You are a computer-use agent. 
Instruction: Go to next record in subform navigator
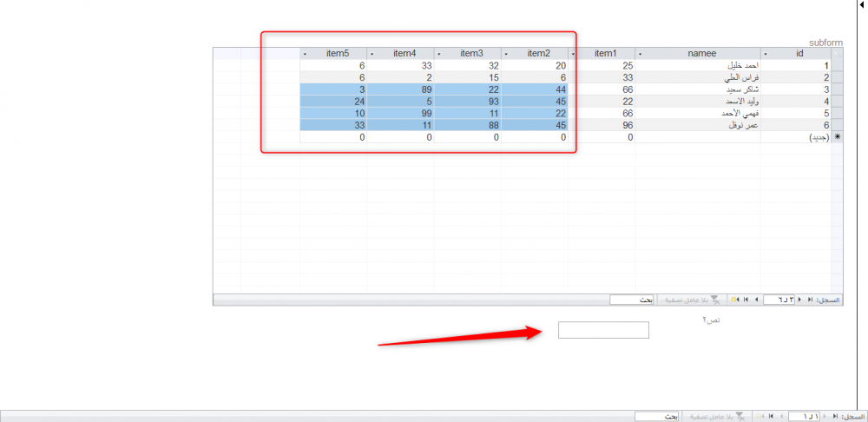(755, 300)
